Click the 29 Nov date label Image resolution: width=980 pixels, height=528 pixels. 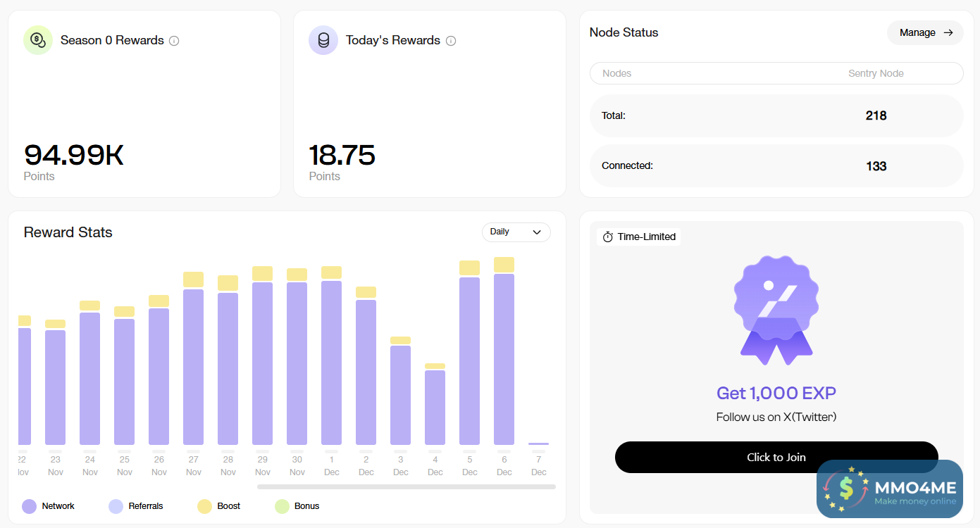(263, 465)
